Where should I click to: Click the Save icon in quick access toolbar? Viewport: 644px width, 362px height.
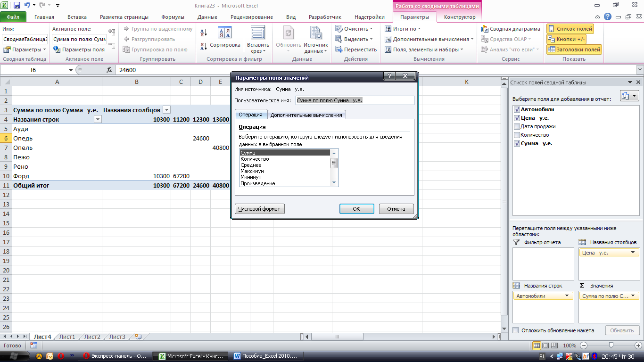click(17, 5)
